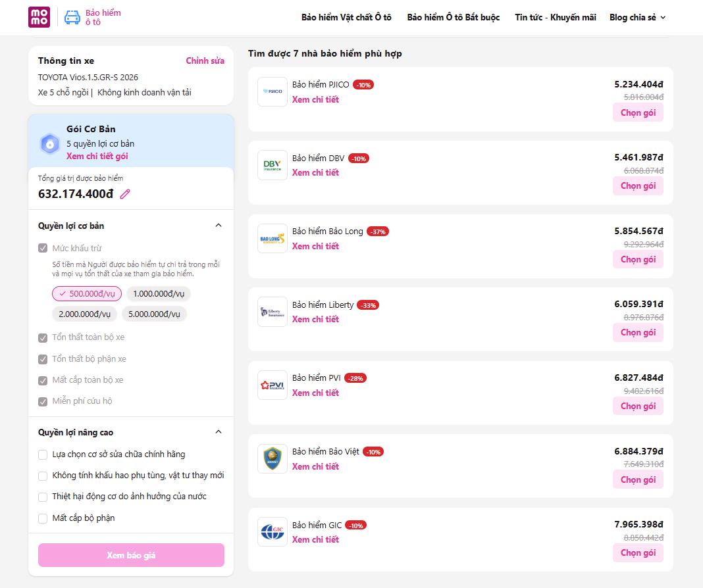The image size is (703, 588).
Task: Click the MoMo logo
Action: click(39, 17)
